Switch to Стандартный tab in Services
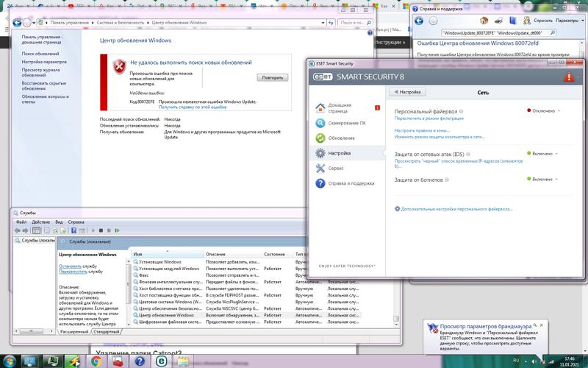Image resolution: width=588 pixels, height=368 pixels. click(107, 332)
